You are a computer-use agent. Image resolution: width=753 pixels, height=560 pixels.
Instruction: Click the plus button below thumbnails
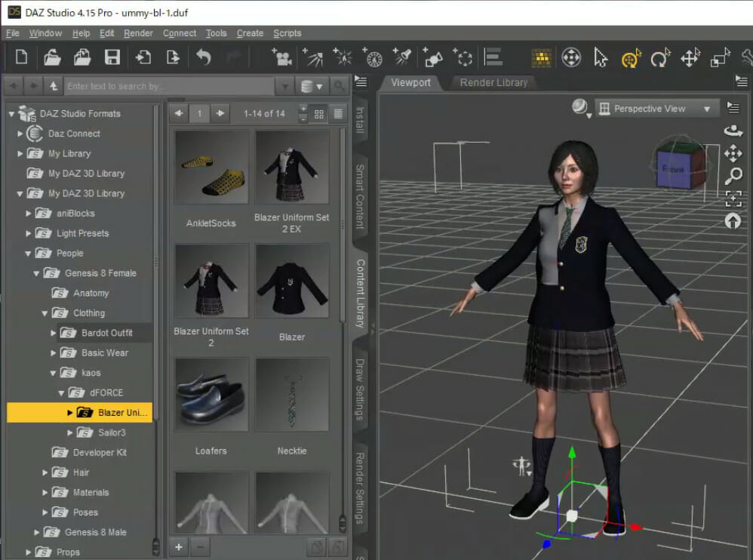(179, 546)
